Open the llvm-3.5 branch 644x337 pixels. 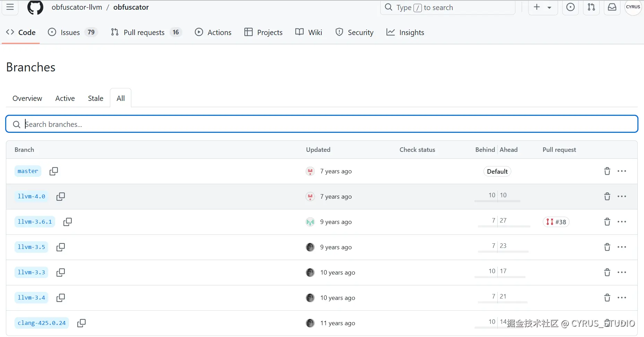pos(31,247)
